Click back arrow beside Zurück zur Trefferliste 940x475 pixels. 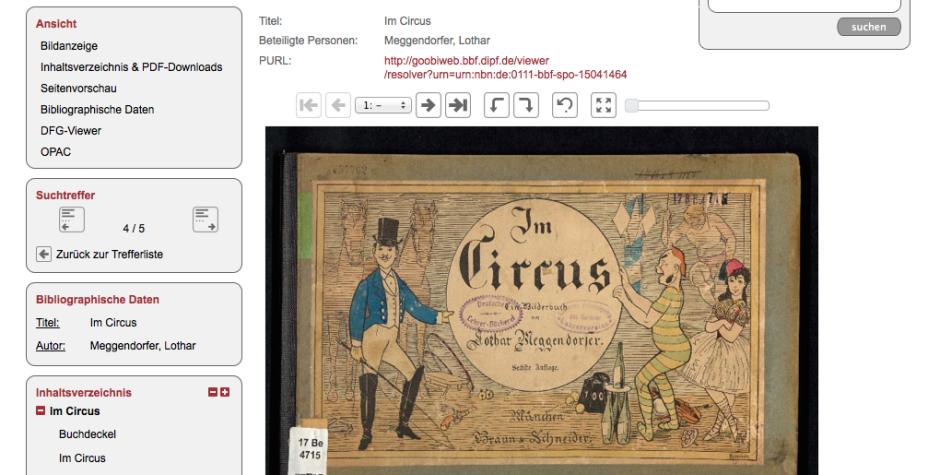tap(44, 254)
